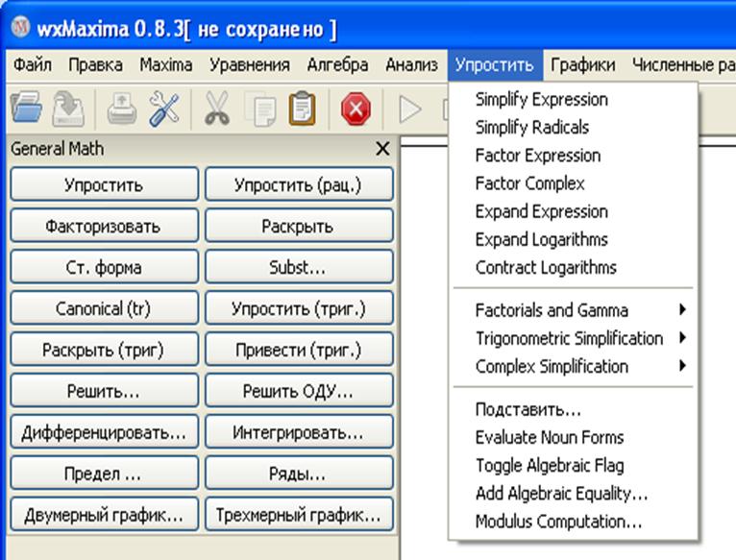Select Factor Expression in the menu
The width and height of the screenshot is (736, 560).
point(573,156)
